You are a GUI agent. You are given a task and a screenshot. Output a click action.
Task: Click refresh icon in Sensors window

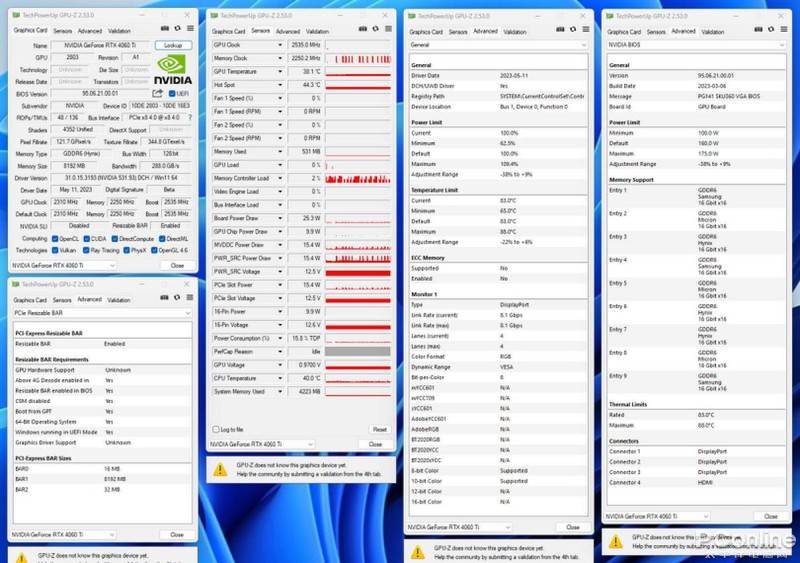pos(376,29)
